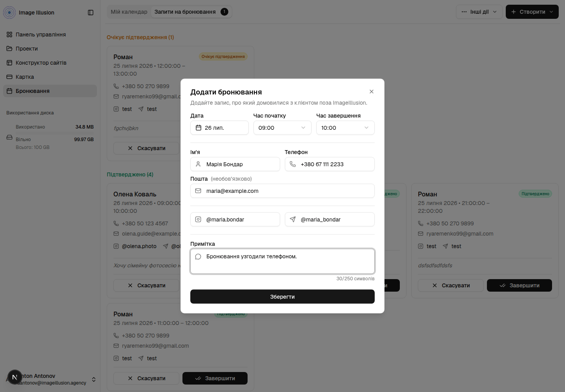Screen dimensions: 565x392
Task: Click the Конструктор сайтів layout icon
Action: [x=9, y=63]
